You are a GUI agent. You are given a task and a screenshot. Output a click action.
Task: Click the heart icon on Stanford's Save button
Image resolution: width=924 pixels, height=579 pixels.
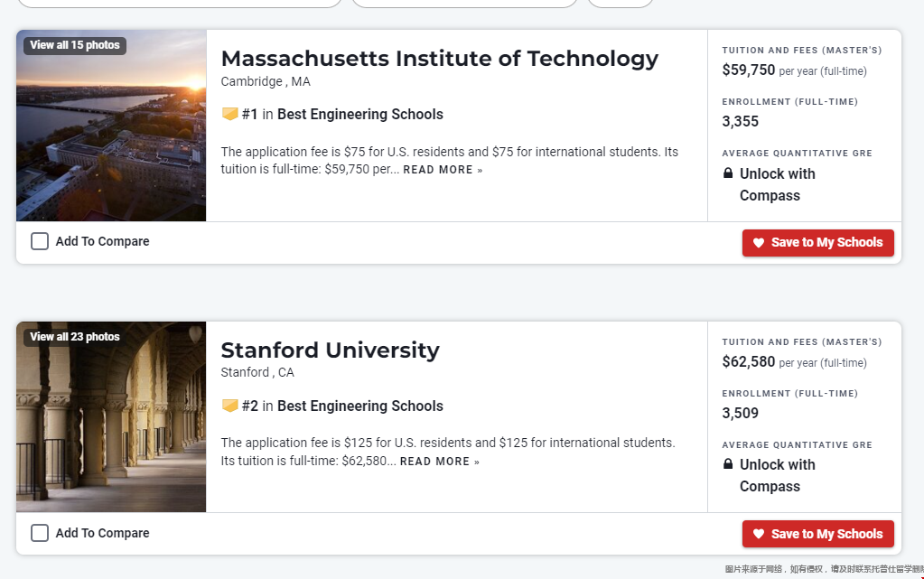759,534
